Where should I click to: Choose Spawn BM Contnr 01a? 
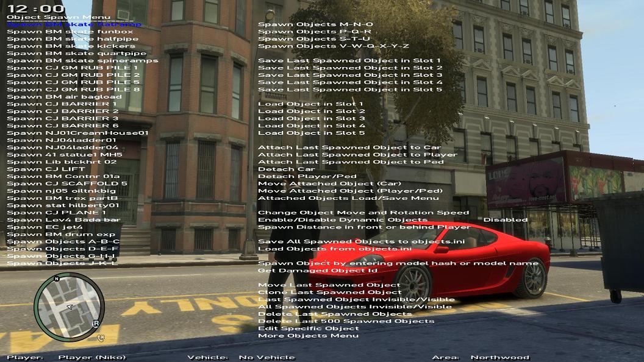(63, 177)
